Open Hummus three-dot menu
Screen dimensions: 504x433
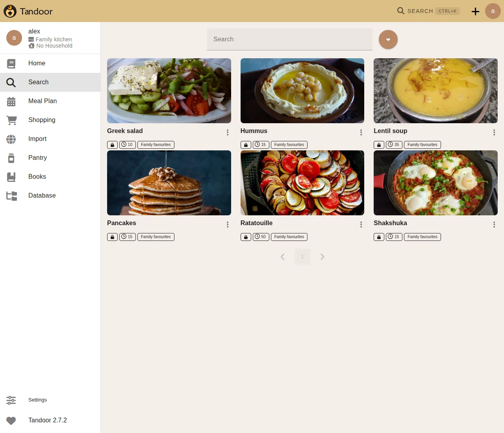(x=361, y=133)
